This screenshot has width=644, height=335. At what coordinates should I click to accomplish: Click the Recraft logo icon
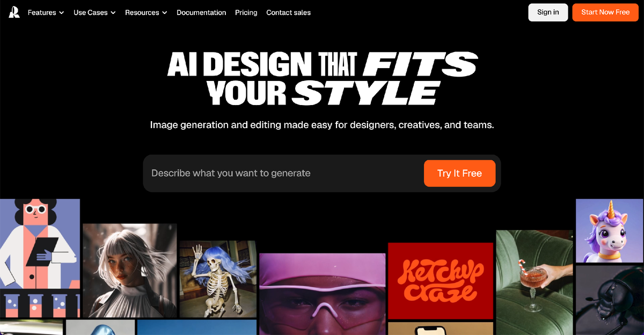pos(14,12)
